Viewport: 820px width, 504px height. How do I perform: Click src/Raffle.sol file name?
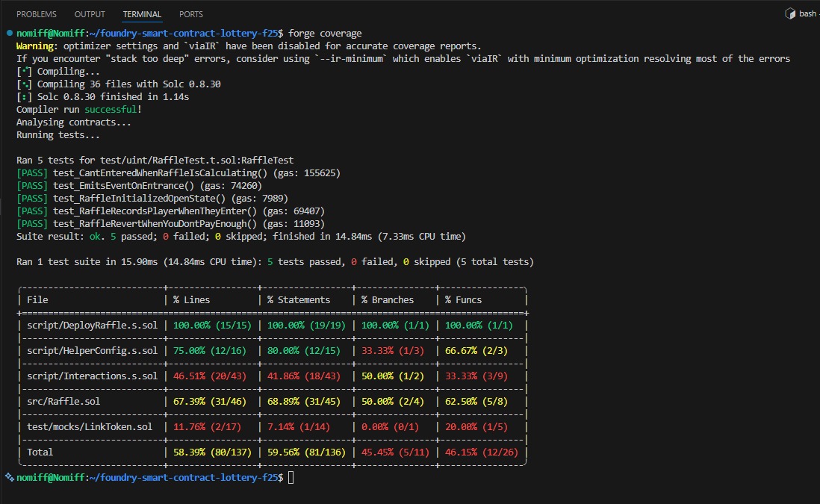[x=63, y=402]
